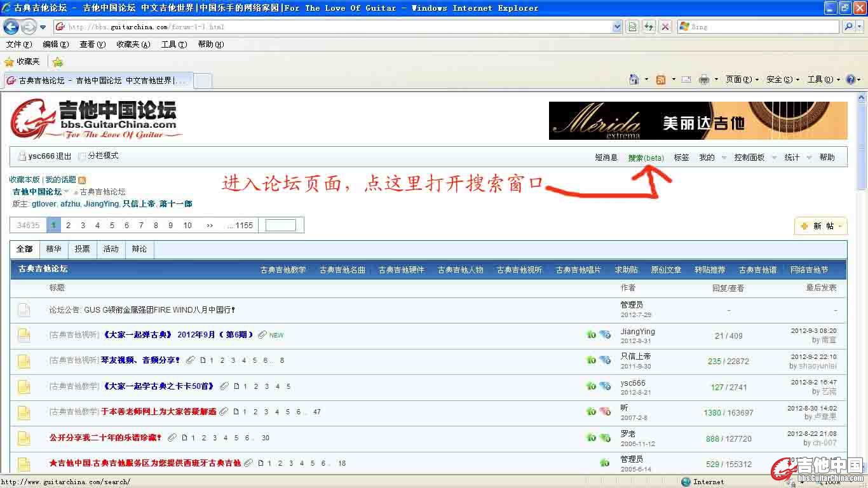The height and width of the screenshot is (488, 868).
Task: Click the Print icon in command bar
Action: (704, 79)
